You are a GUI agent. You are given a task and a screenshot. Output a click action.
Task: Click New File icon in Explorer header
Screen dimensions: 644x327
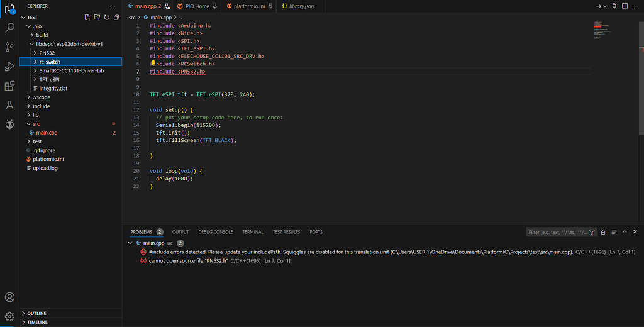coord(87,18)
